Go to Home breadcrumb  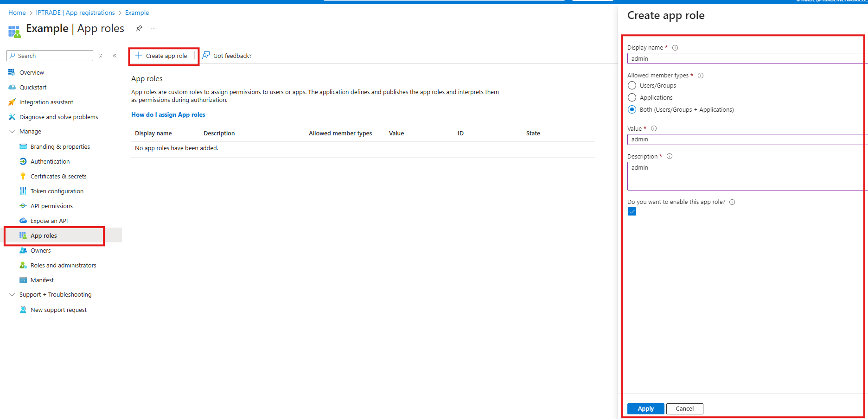(x=17, y=13)
